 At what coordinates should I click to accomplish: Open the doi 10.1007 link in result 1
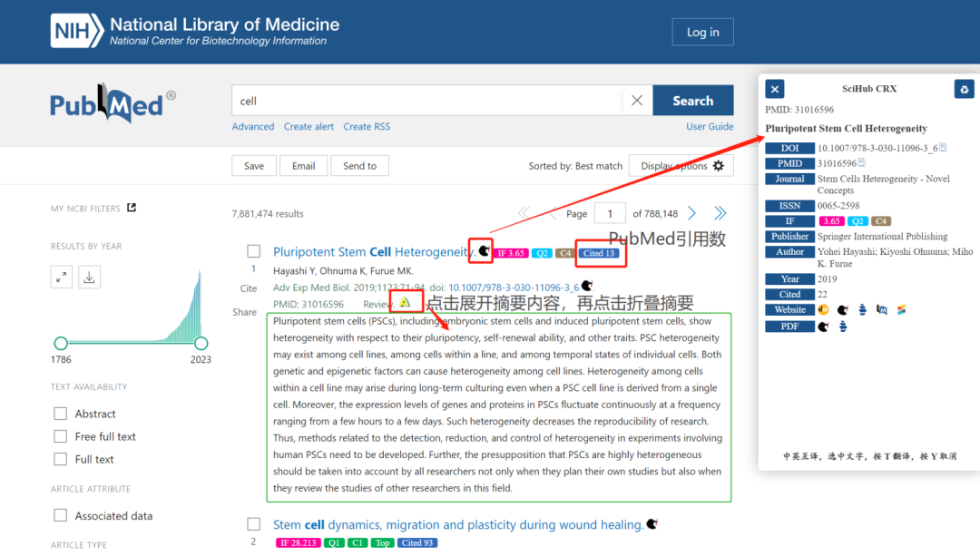point(514,288)
